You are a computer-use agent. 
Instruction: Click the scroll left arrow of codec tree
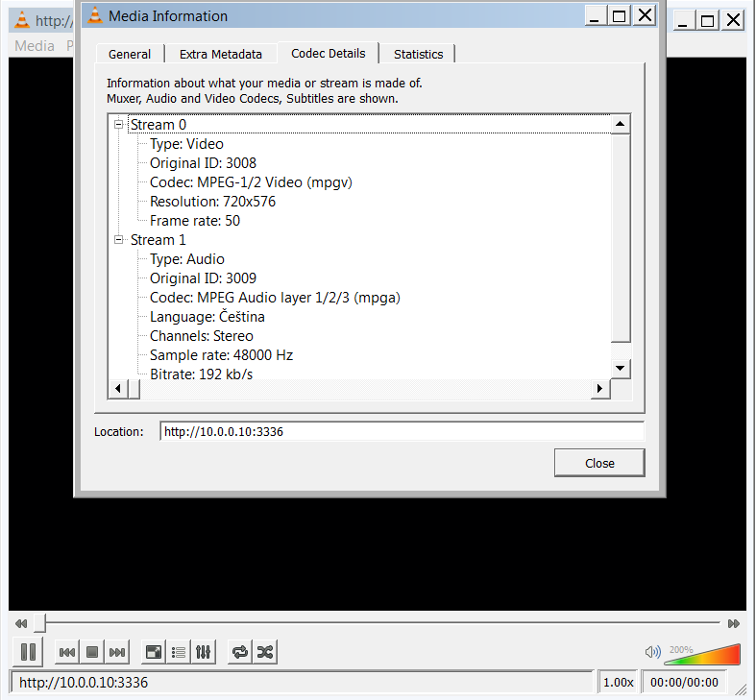coord(117,389)
